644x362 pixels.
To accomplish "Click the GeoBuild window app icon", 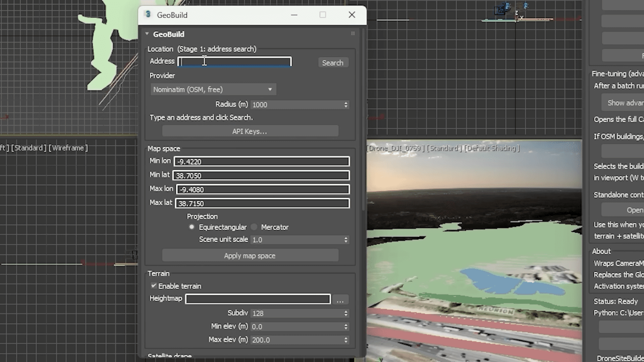I will [148, 14].
